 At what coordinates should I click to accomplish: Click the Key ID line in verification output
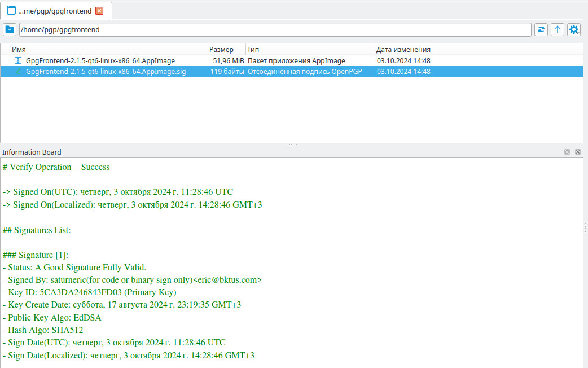pos(90,292)
